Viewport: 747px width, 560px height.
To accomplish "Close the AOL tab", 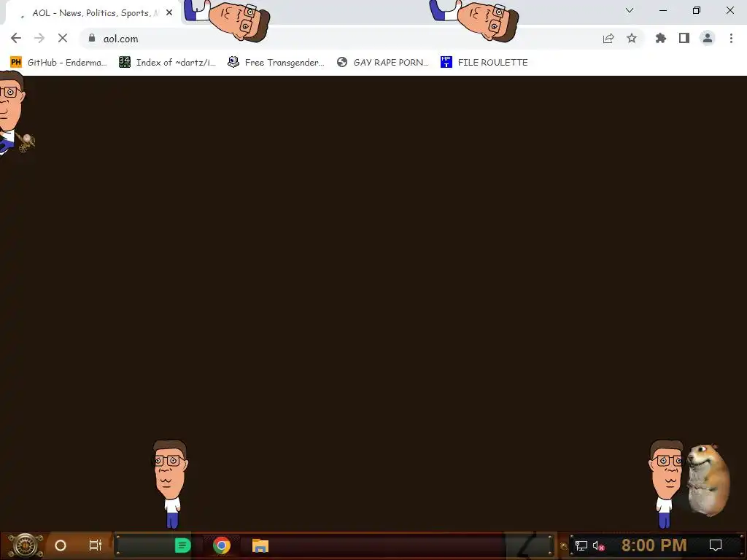I will (x=169, y=13).
